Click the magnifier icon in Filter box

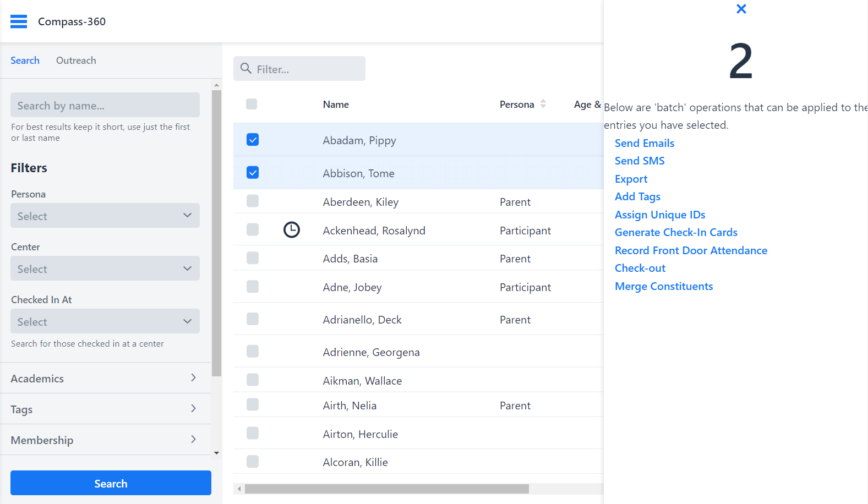pos(246,69)
